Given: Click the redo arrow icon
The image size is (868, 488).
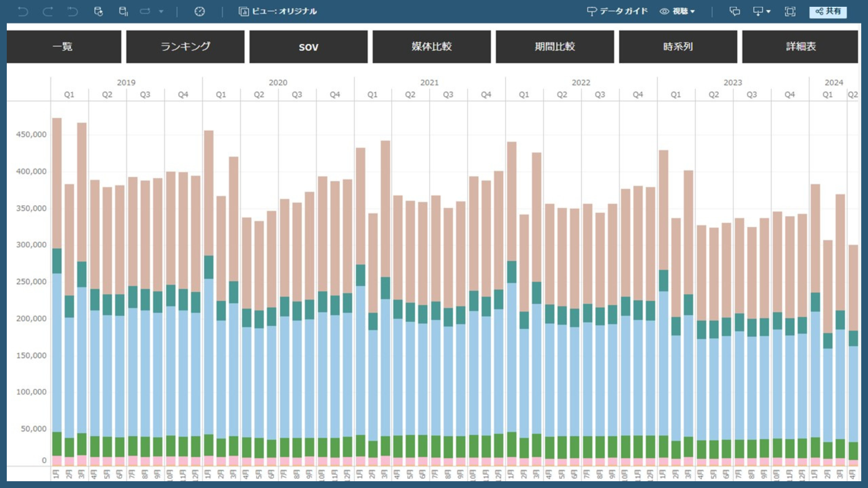Looking at the screenshot, I should [47, 12].
